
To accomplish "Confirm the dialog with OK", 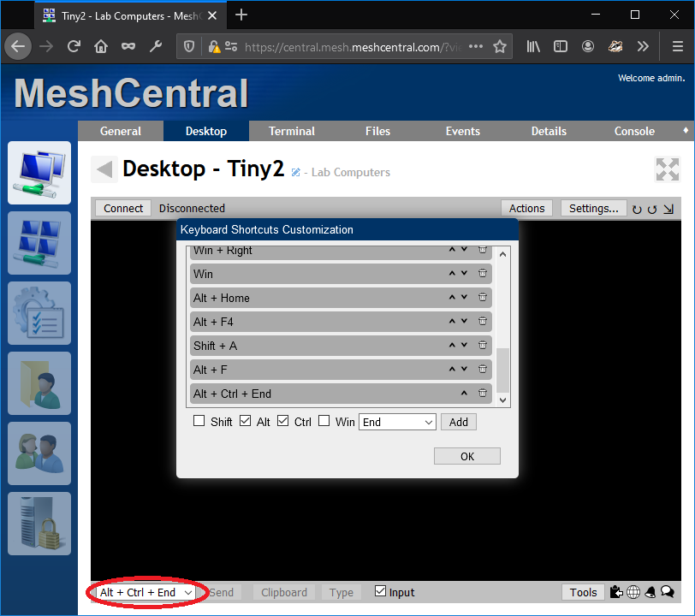I will pyautogui.click(x=467, y=457).
